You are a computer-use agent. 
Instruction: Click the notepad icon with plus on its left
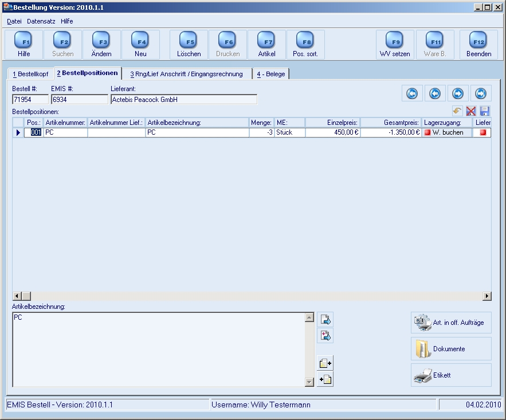[x=325, y=379]
